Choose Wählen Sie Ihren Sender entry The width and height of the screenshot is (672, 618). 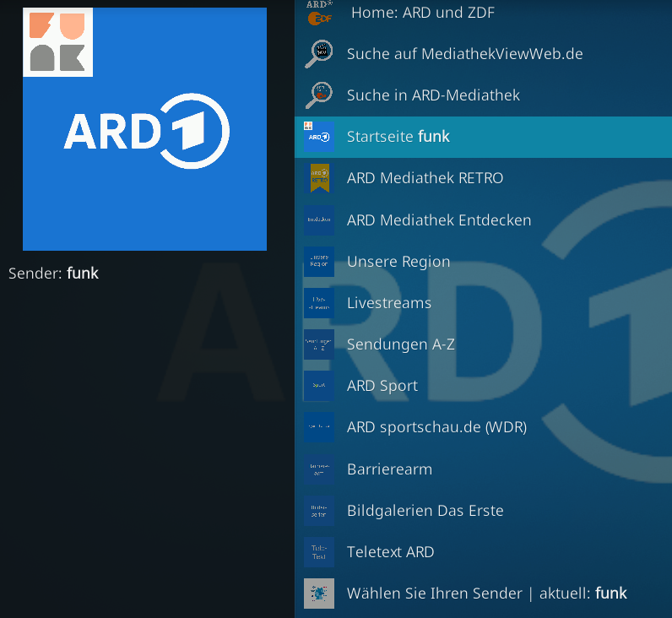coord(487,594)
